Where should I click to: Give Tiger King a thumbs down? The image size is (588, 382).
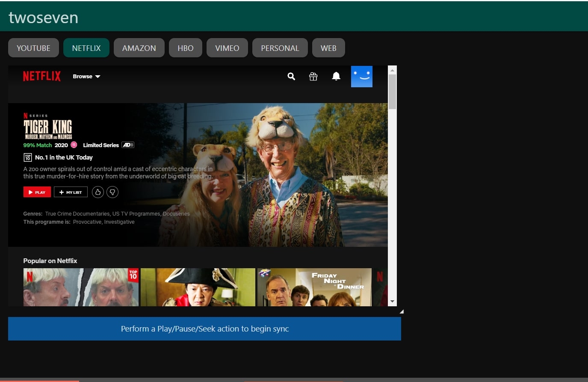point(112,192)
